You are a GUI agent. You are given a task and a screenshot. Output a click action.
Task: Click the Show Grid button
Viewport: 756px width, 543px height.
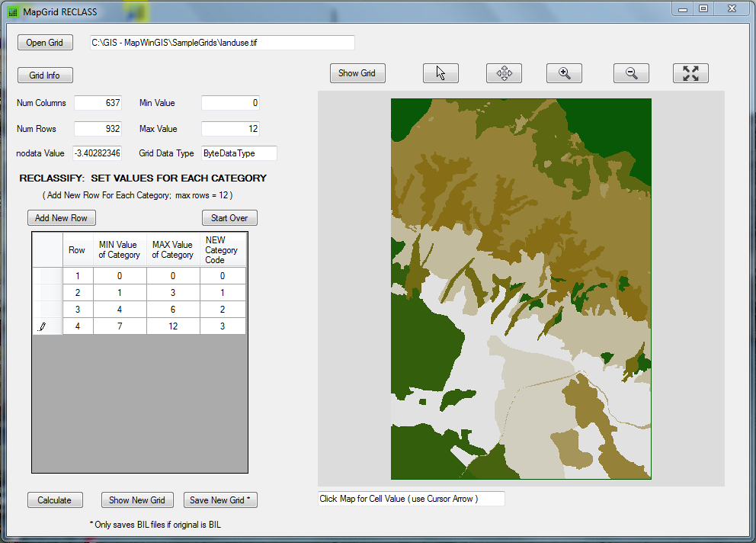(x=357, y=73)
